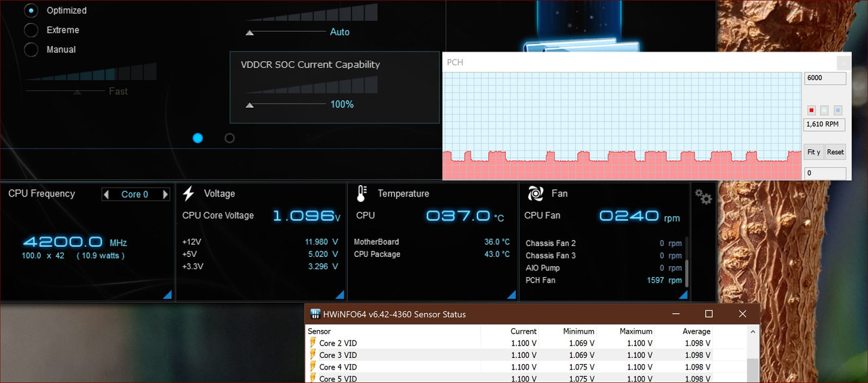Click the Temperature thermometer icon
Screen dimensions: 868x383
click(361, 193)
